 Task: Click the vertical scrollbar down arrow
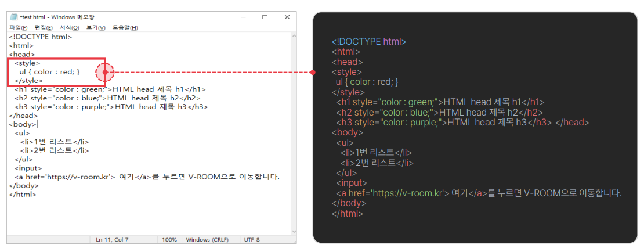(293, 232)
